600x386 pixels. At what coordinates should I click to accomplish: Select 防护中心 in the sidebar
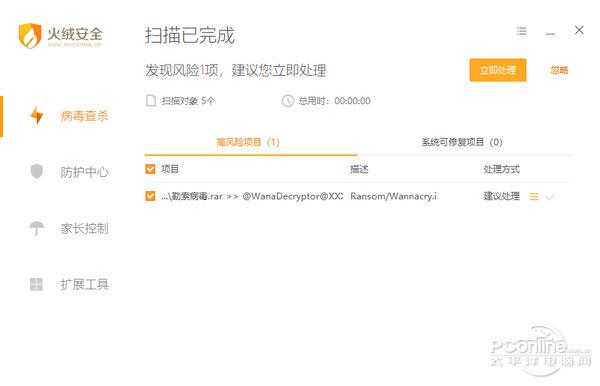coord(84,172)
